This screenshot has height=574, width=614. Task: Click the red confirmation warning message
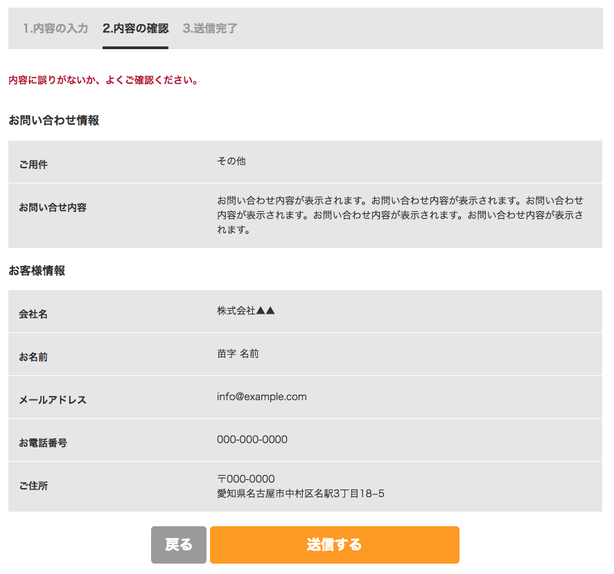tap(103, 80)
